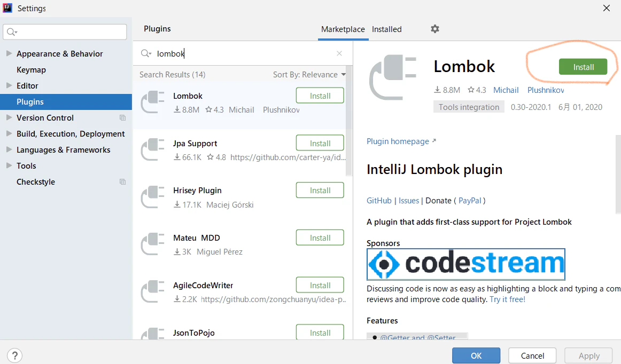Click the help question mark button
The height and width of the screenshot is (364, 621).
tap(14, 355)
